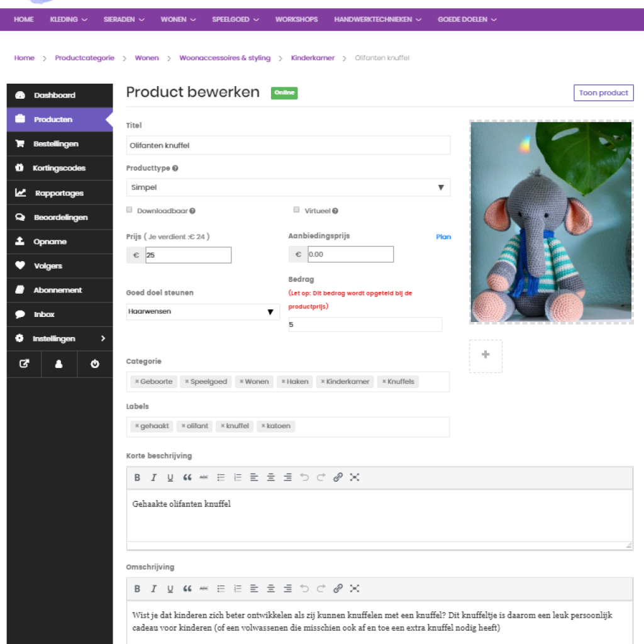Click Bold in Korte beschrijving toolbar
This screenshot has width=644, height=644.
pyautogui.click(x=137, y=477)
